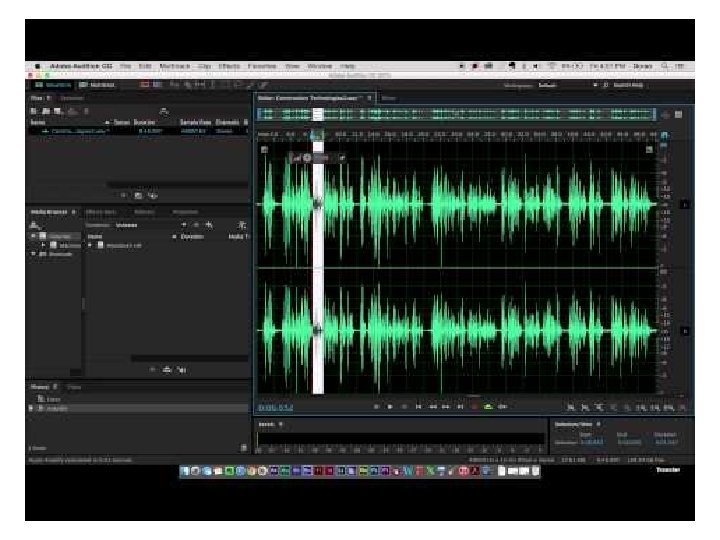Open the Workspace dropdown
This screenshot has height=540, width=720.
(x=569, y=85)
